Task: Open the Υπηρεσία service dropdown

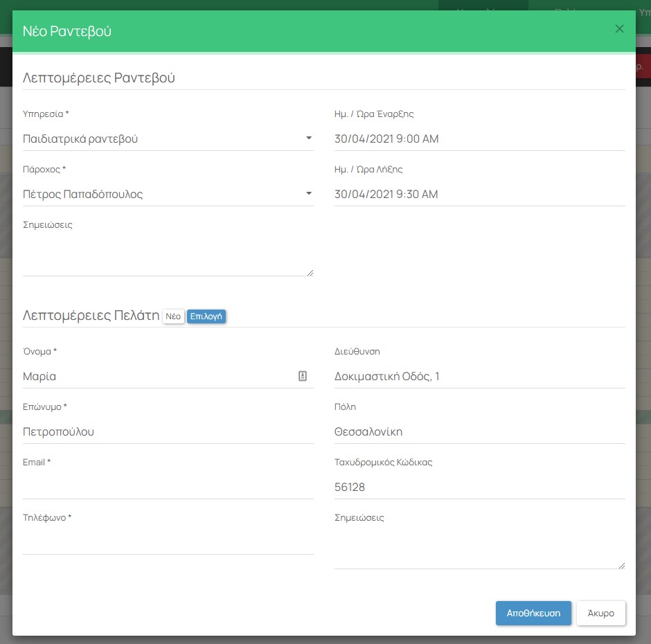Action: click(x=168, y=138)
